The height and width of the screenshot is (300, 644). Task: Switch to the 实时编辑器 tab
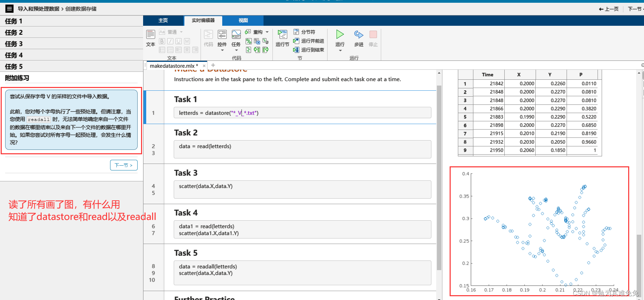pos(203,21)
